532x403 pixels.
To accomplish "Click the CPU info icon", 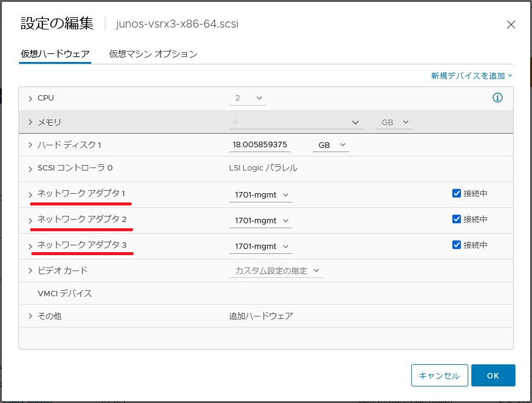I will click(498, 98).
